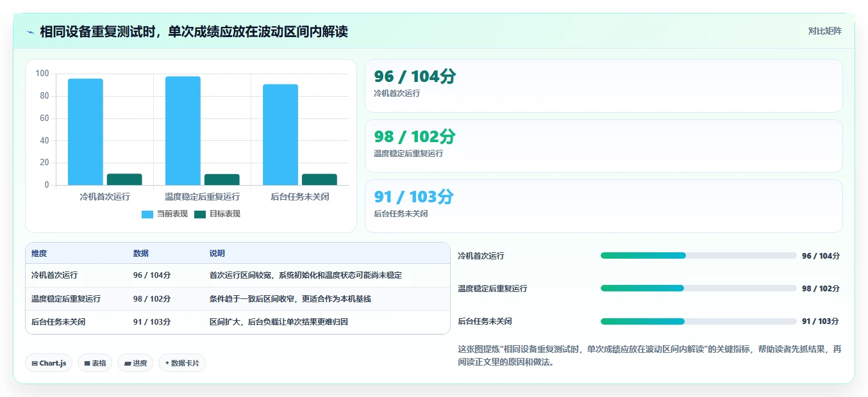This screenshot has width=868, height=397.
Task: Click the 后台任务未关闭 progress row label
Action: (x=485, y=321)
